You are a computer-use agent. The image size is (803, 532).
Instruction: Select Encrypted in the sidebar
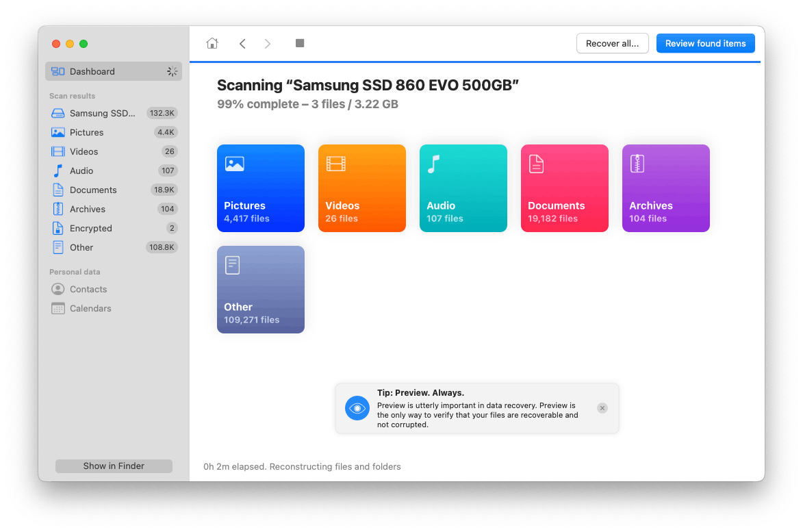(114, 229)
